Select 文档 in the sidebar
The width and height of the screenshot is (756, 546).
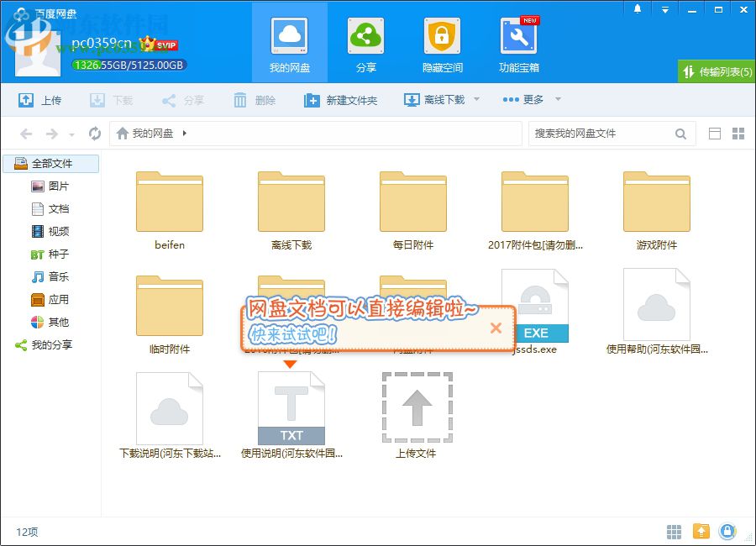(49, 208)
